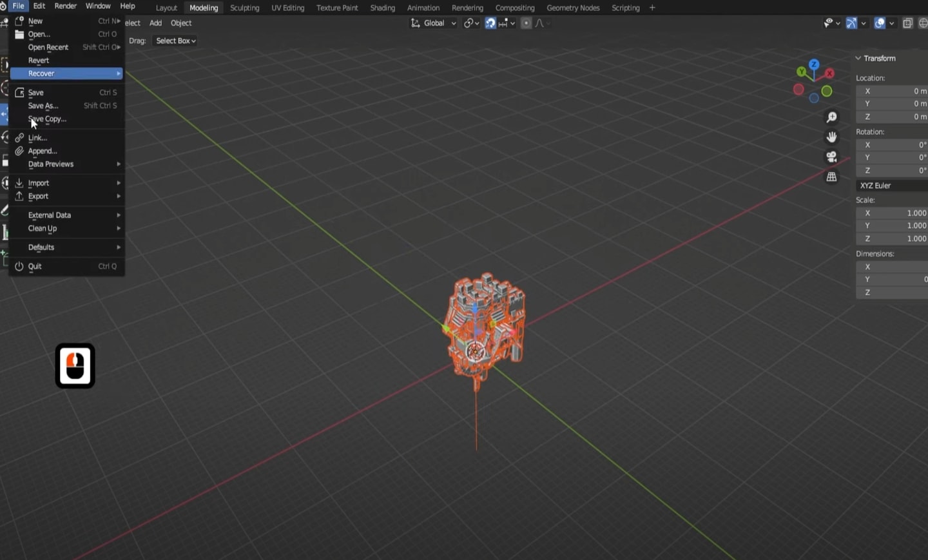Click the blue Z axis on the gizmo

pos(814,64)
